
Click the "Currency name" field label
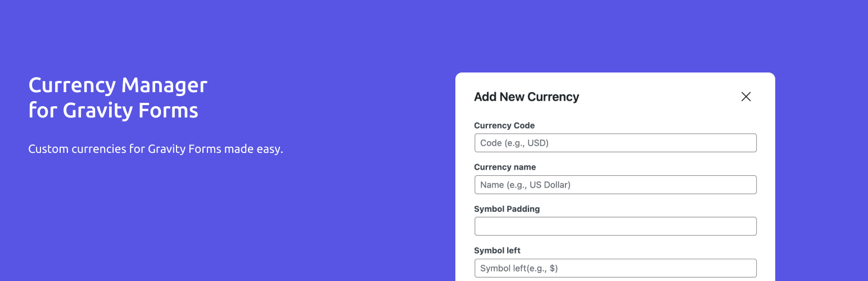pyautogui.click(x=505, y=167)
